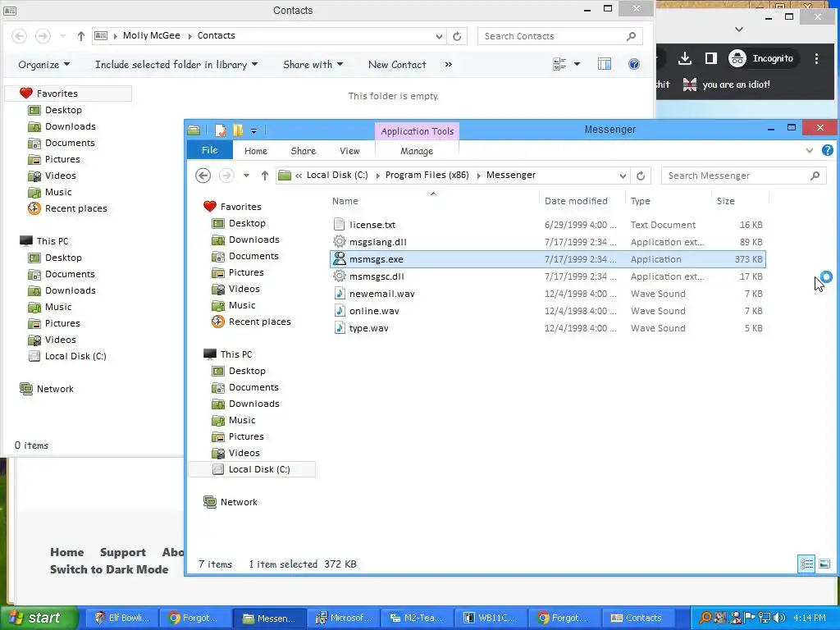Customize Quick Access Toolbar dropdown in Messenger
Image resolution: width=840 pixels, height=630 pixels.
pos(254,130)
